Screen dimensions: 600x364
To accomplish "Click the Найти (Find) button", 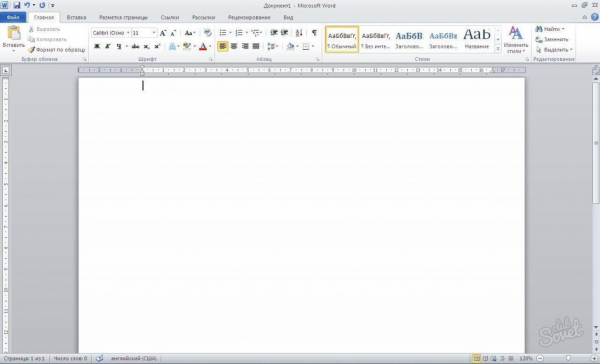I will 550,29.
